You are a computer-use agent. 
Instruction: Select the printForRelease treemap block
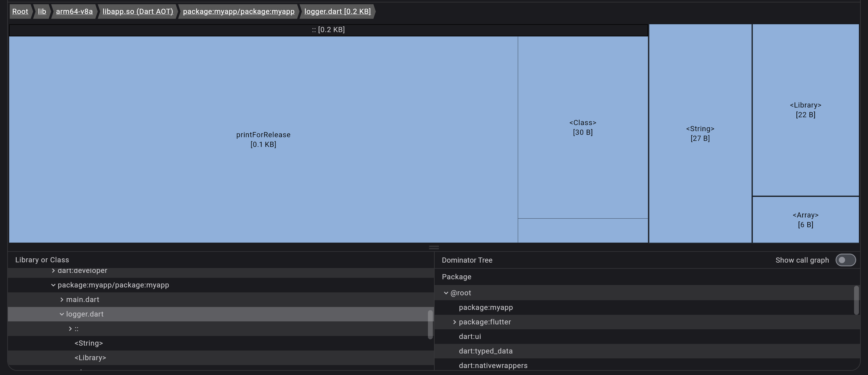tap(263, 139)
